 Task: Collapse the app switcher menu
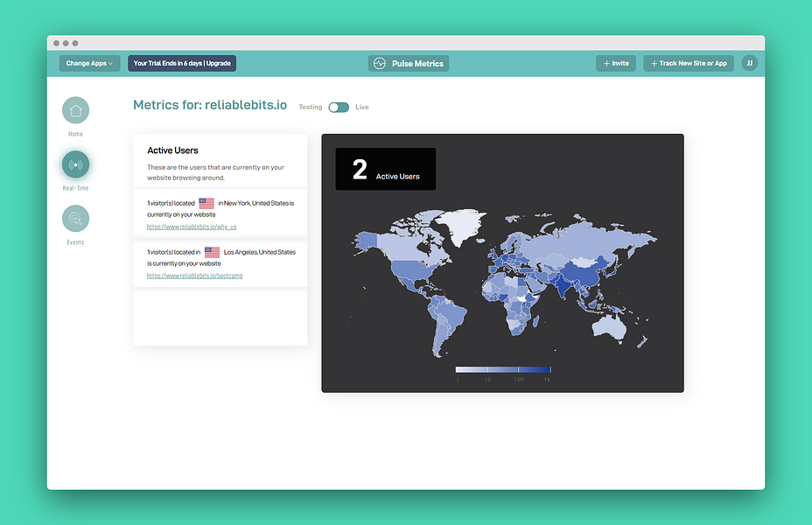tap(87, 63)
